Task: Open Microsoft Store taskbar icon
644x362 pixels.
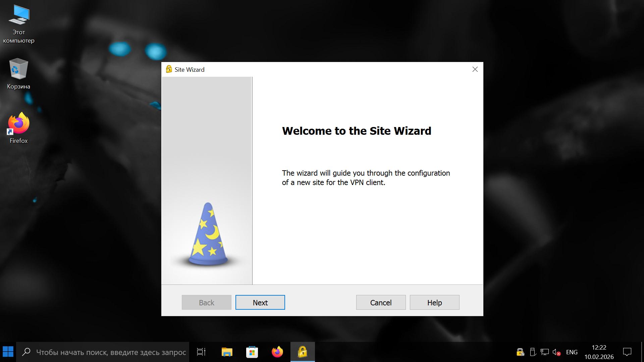Action: tap(252, 352)
